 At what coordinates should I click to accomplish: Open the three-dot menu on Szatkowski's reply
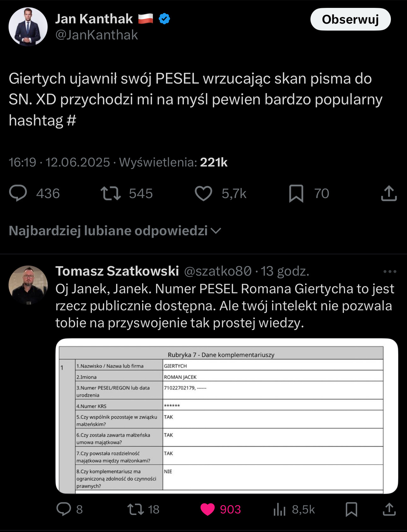coord(390,272)
